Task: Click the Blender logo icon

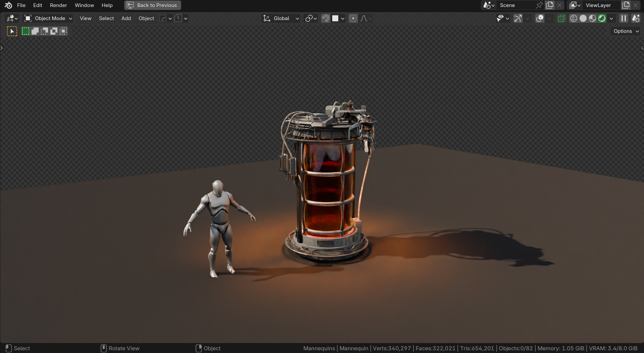Action: [x=7, y=5]
